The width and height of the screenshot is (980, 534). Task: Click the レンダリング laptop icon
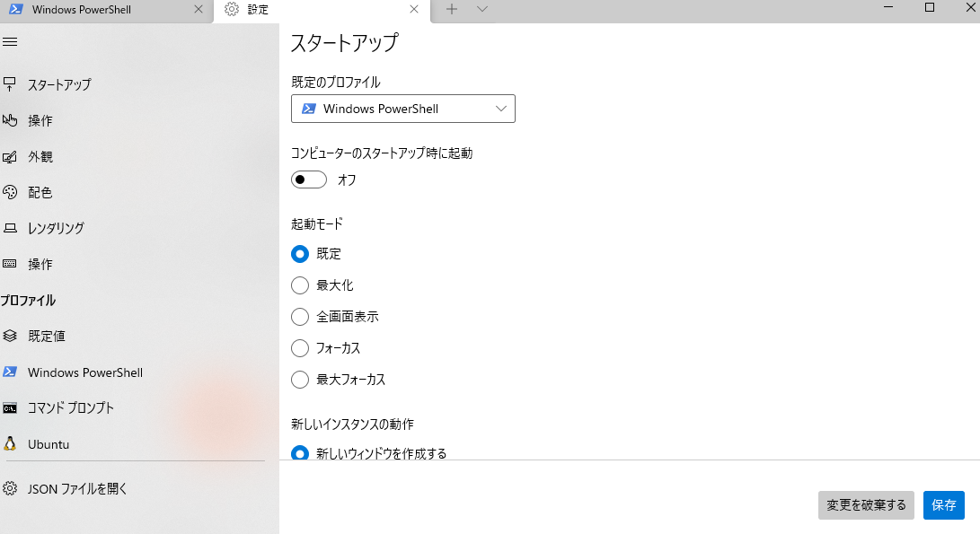9,228
